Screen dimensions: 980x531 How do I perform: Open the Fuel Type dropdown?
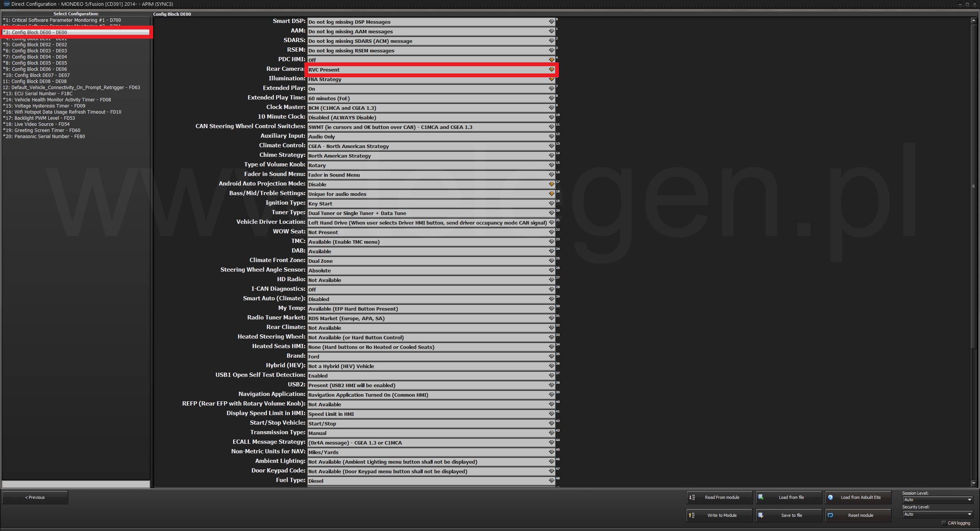coord(431,481)
